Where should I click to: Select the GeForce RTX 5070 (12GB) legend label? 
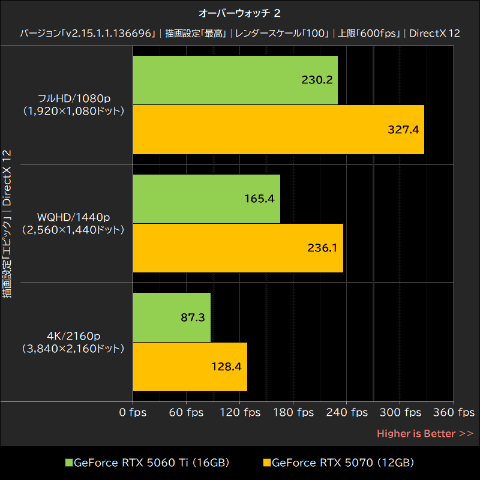pos(343,463)
